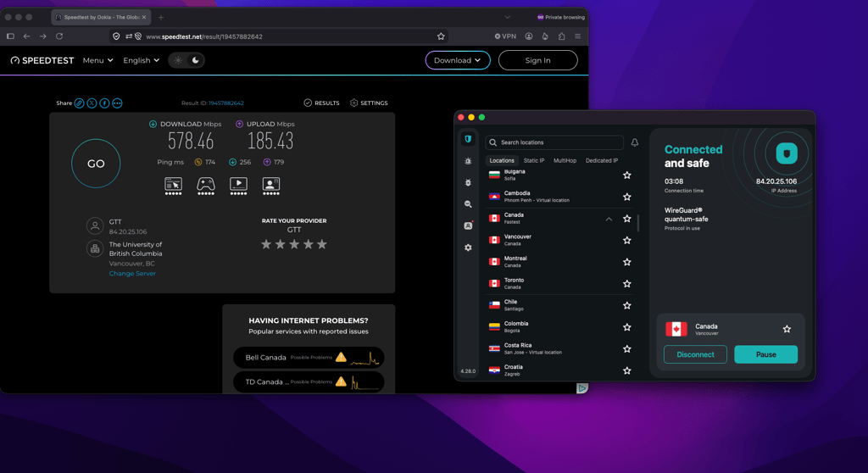The width and height of the screenshot is (868, 473).
Task: Open the English language dropdown
Action: point(142,60)
